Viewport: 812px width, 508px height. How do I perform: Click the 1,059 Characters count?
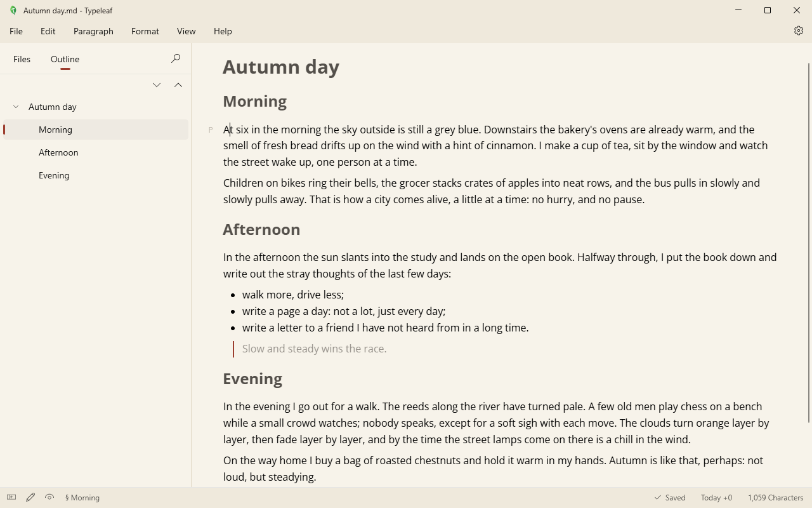(x=776, y=498)
